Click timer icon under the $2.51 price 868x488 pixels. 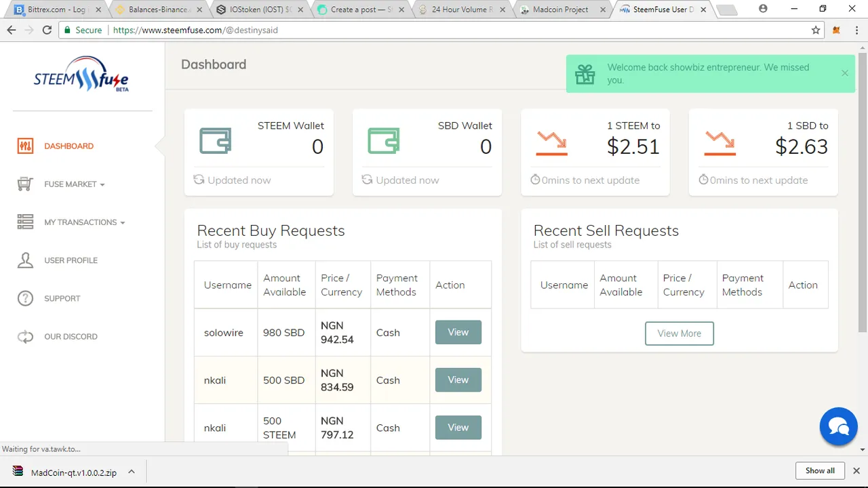pos(535,180)
